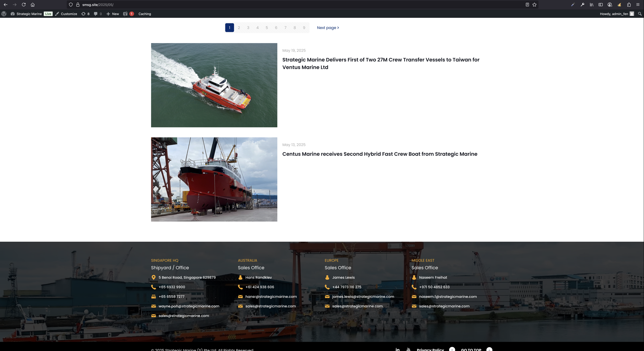This screenshot has width=644, height=351.
Task: Open the WordPress logo menu
Action: (x=4, y=14)
